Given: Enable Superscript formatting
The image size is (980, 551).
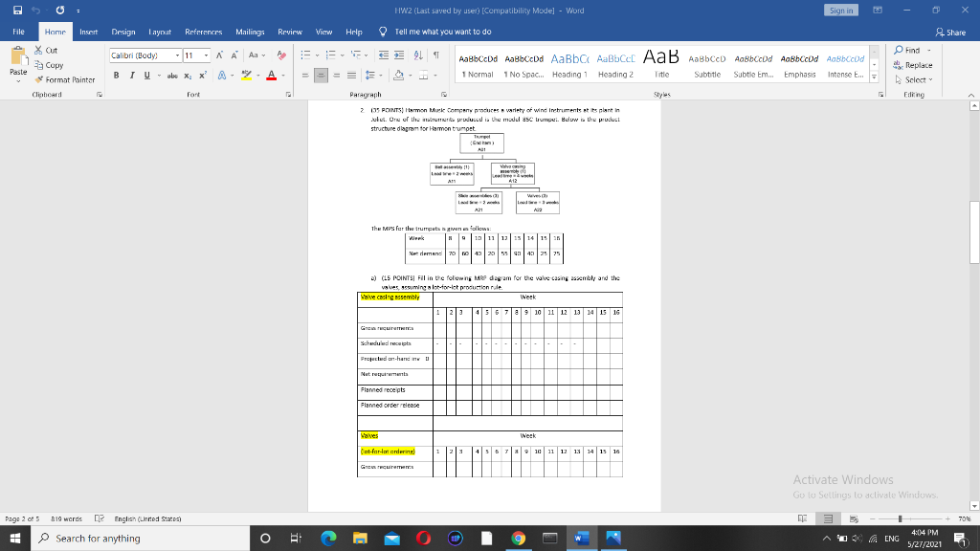Looking at the screenshot, I should pos(202,74).
